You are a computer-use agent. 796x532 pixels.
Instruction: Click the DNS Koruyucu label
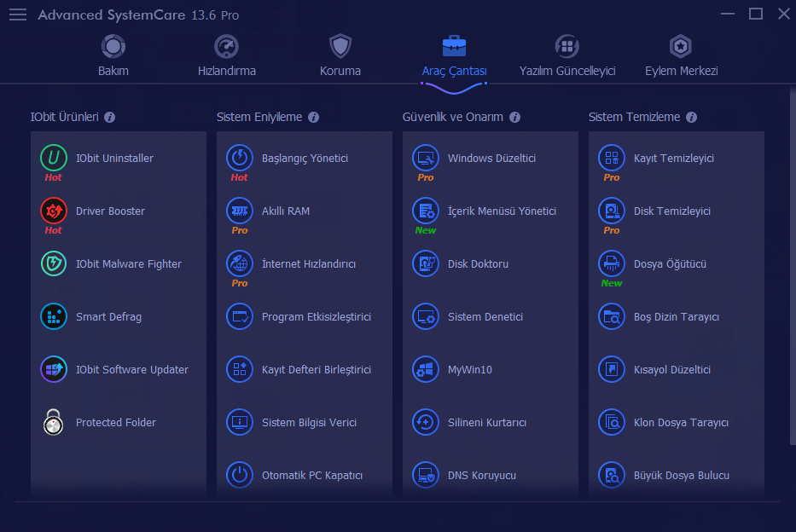point(482,476)
